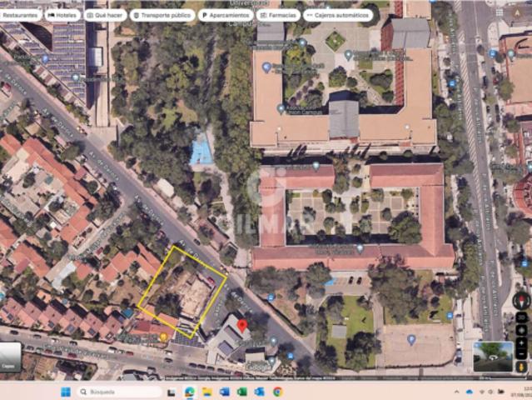This screenshot has height=400, width=532.
Task: Open the Windows Start menu
Action: [66, 392]
